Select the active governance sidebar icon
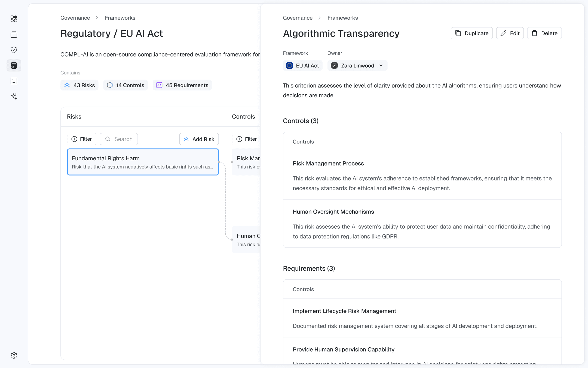Viewport: 588px width, 368px height. coord(14,65)
